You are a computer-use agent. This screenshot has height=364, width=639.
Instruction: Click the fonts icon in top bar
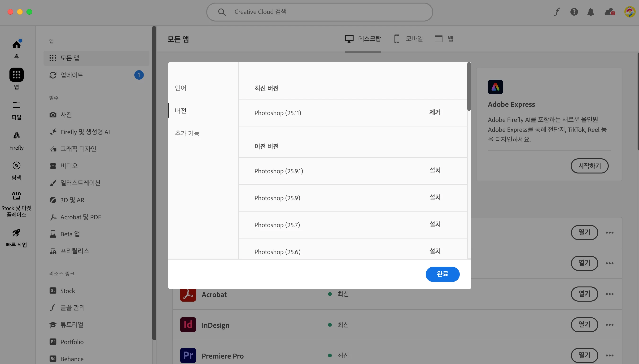point(557,12)
